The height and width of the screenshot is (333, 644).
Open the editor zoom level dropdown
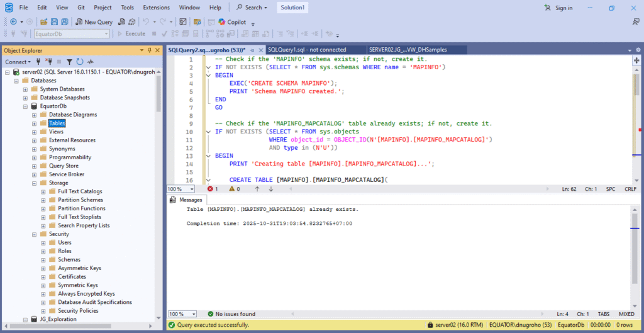(193, 188)
